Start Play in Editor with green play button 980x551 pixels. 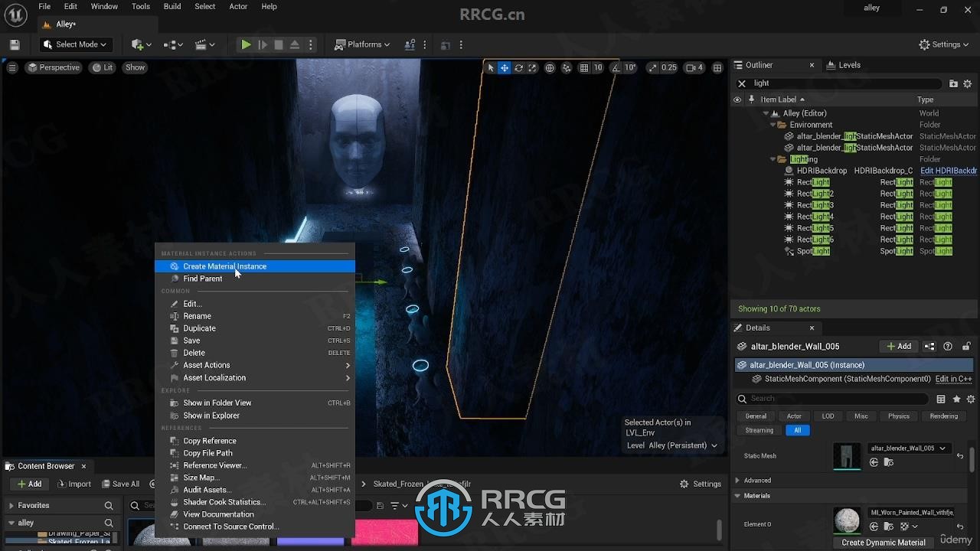pos(246,44)
